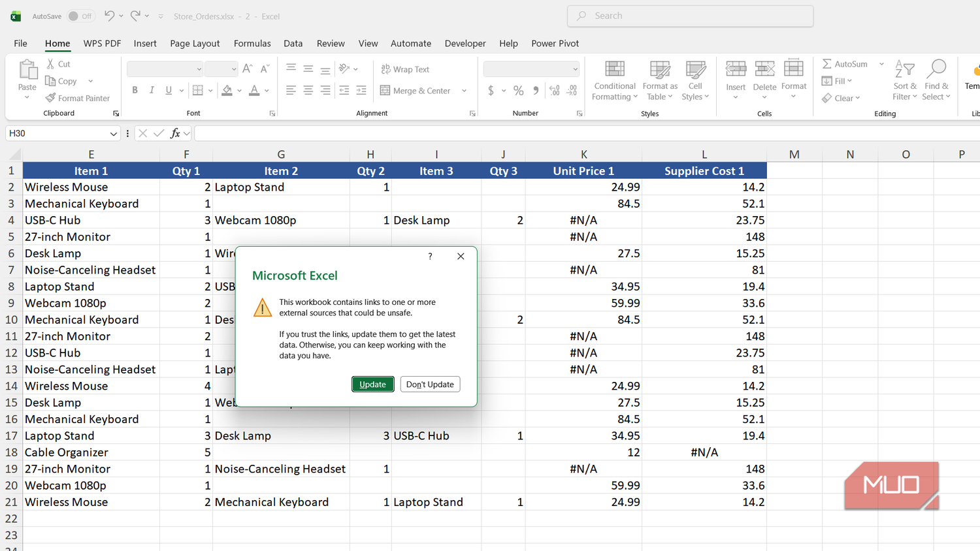Click the dialog help question mark
The image size is (980, 551).
click(430, 256)
